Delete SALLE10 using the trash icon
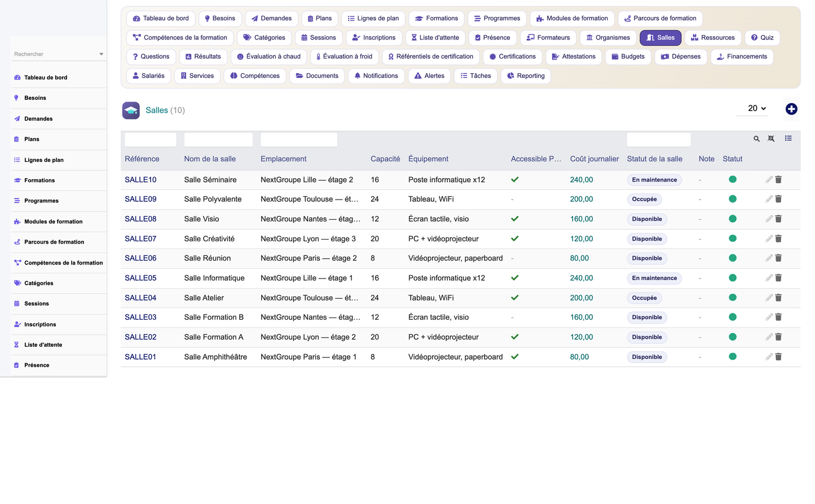 pyautogui.click(x=778, y=179)
